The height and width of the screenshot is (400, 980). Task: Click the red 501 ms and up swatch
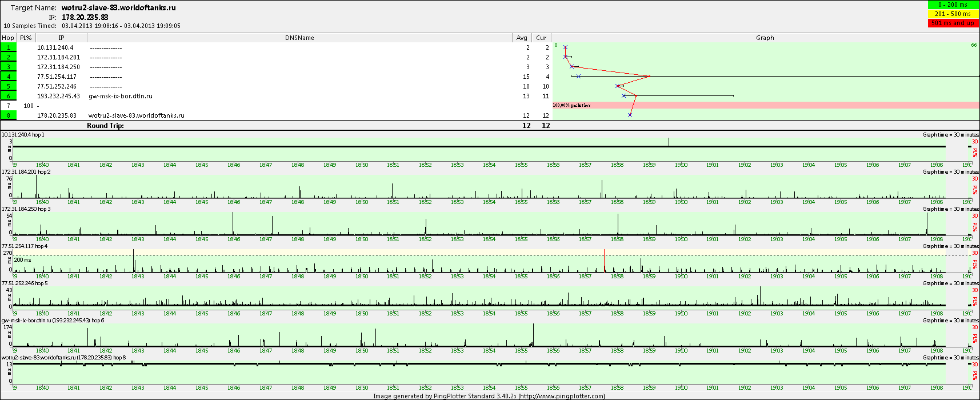click(x=953, y=23)
